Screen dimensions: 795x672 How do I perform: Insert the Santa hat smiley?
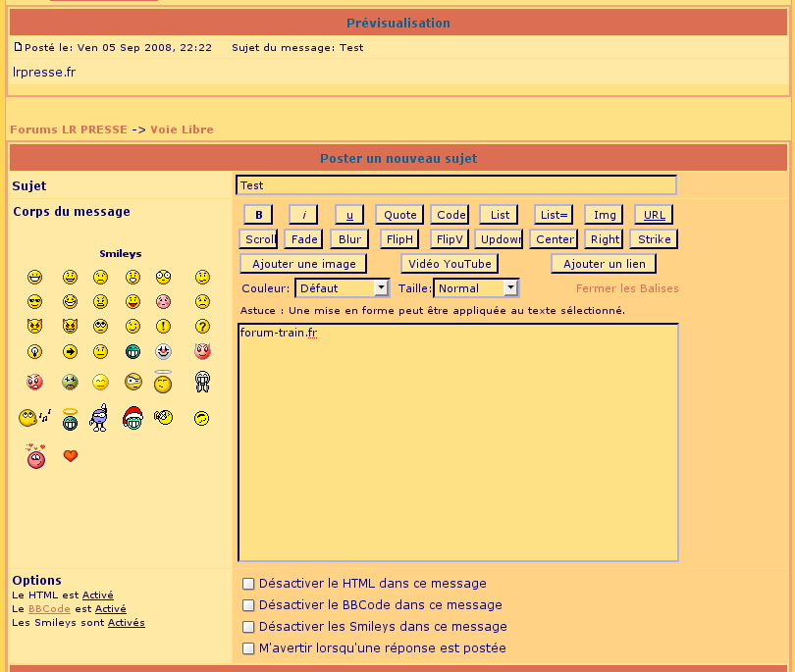pos(132,418)
